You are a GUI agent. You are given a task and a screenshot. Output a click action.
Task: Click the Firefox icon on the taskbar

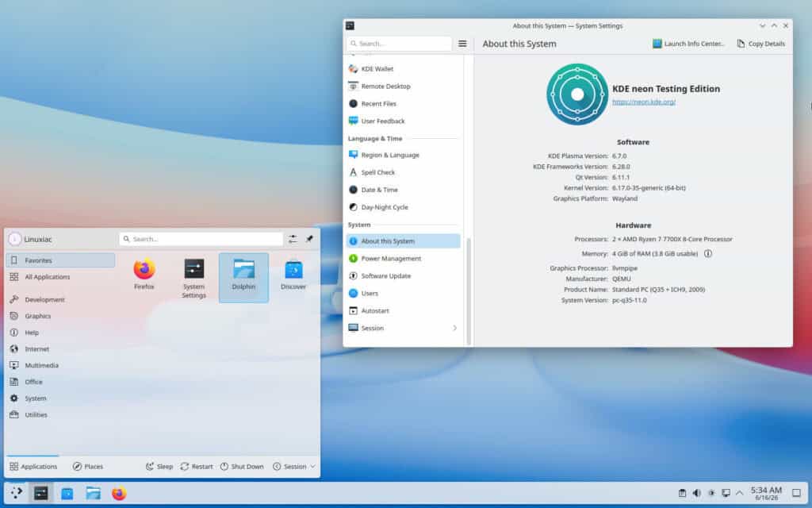tap(119, 493)
